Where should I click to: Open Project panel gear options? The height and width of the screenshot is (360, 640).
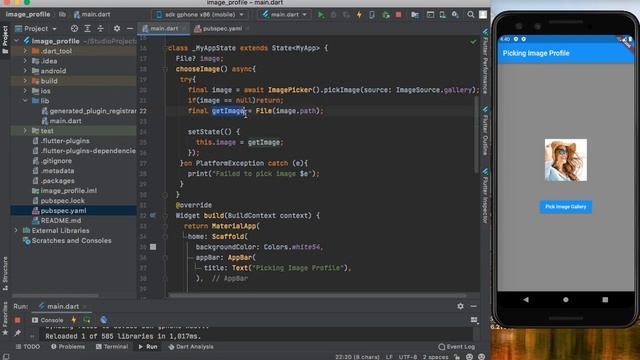tap(117, 29)
